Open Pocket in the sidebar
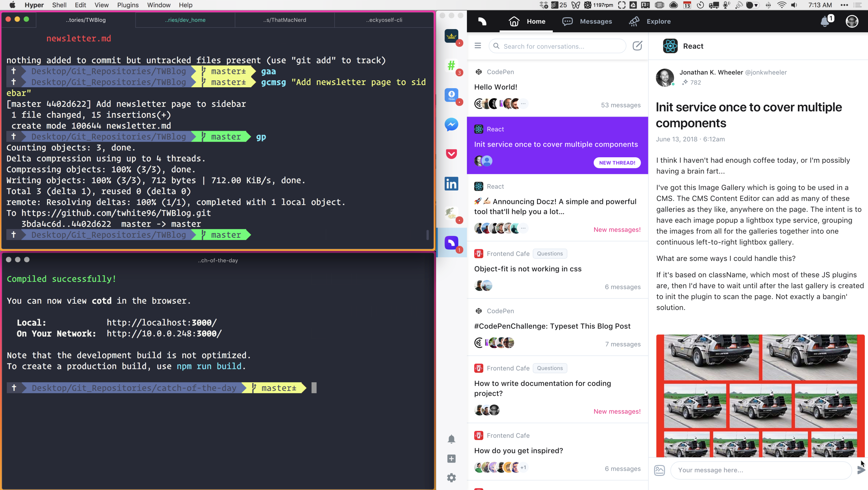868x490 pixels. [x=452, y=154]
